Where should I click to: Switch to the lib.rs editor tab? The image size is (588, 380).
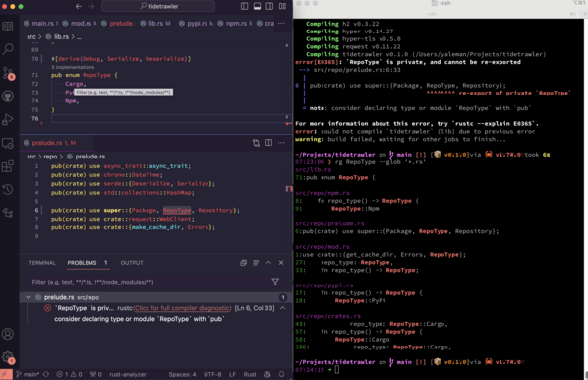pyautogui.click(x=156, y=24)
